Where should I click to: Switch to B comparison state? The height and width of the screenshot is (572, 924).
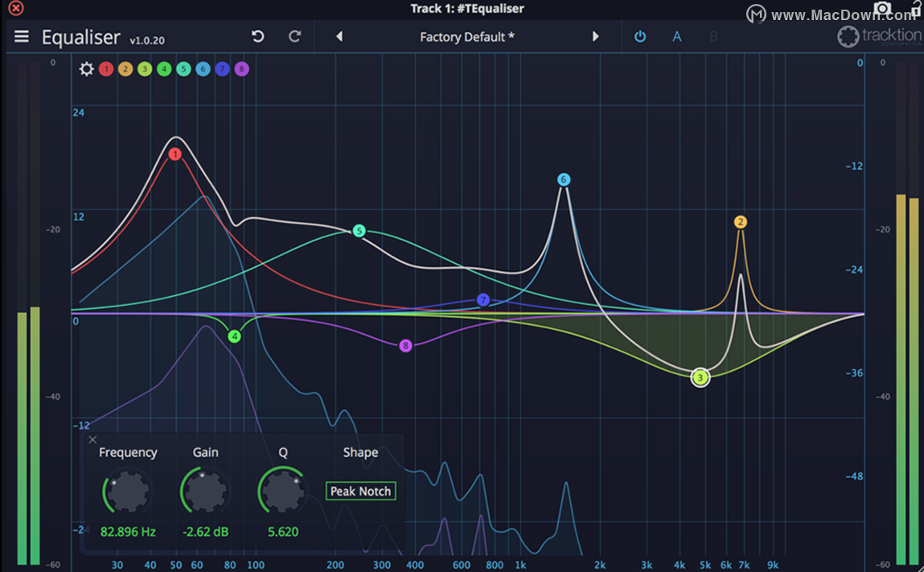coord(713,37)
